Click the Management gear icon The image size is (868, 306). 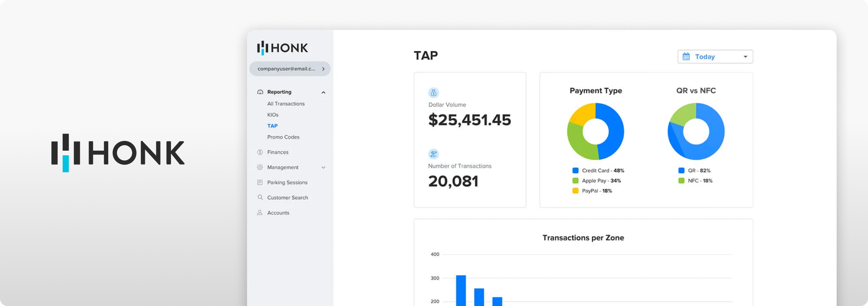260,167
